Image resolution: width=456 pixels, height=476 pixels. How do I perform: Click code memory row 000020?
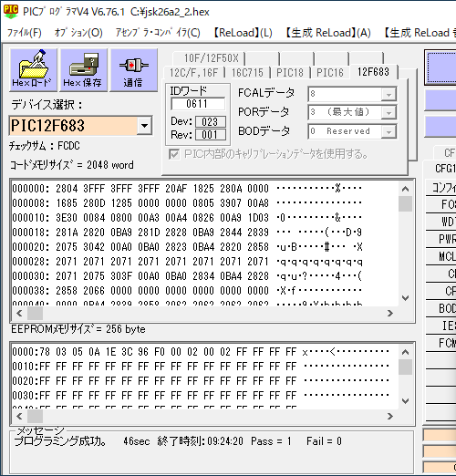(x=187, y=247)
